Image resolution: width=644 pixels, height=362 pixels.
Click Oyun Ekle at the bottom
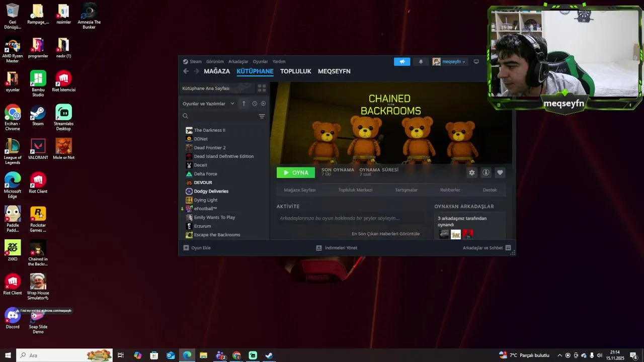point(197,248)
